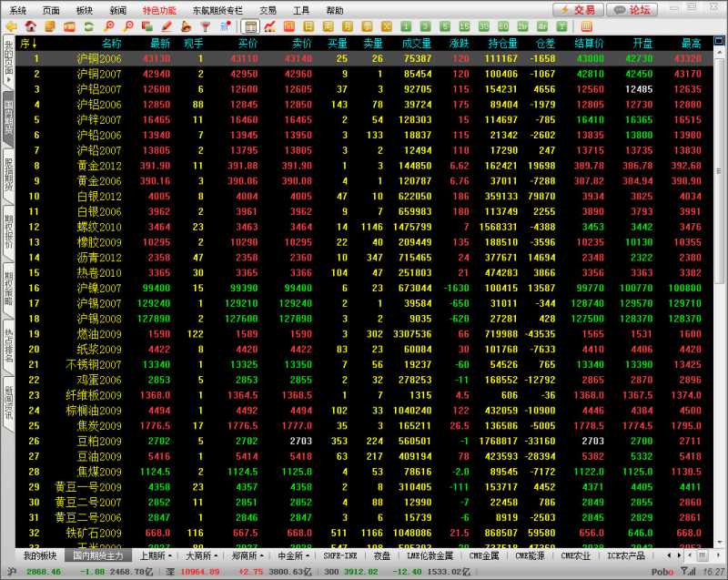Switch to the 夜盘 tab

tap(381, 555)
